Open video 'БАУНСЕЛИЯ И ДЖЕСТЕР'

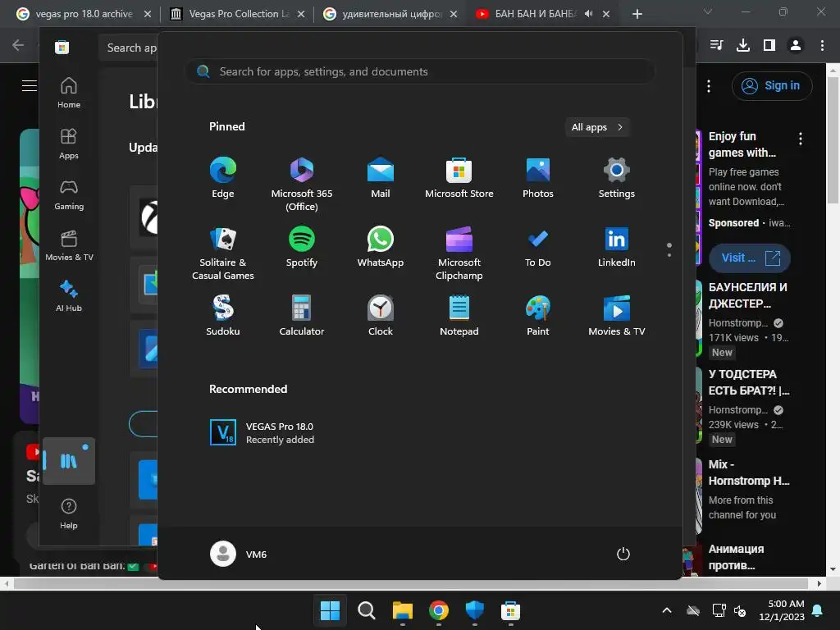point(748,295)
